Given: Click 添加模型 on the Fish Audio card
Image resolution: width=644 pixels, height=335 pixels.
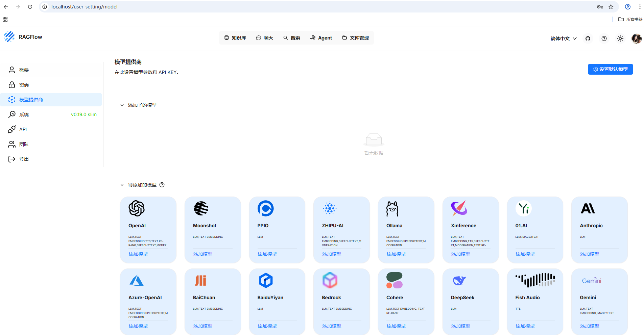Looking at the screenshot, I should pyautogui.click(x=525, y=326).
